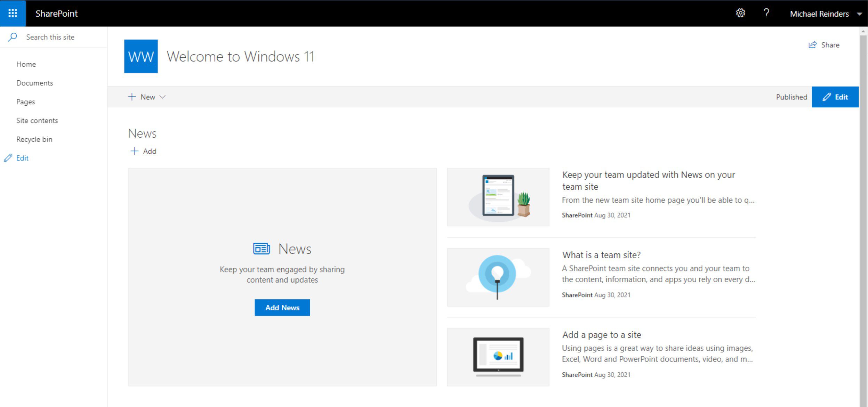Image resolution: width=868 pixels, height=407 pixels.
Task: Click the help question mark icon
Action: click(x=766, y=13)
